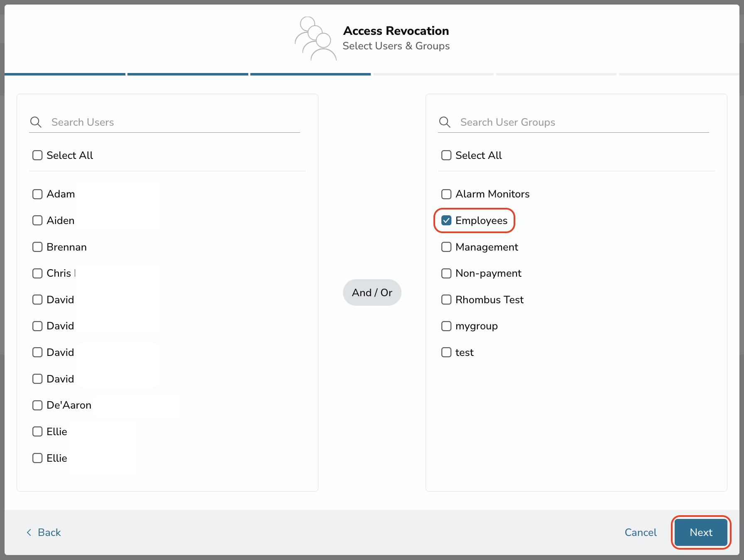Click the Search User Groups magnifier icon
Image resolution: width=744 pixels, height=560 pixels.
[445, 122]
